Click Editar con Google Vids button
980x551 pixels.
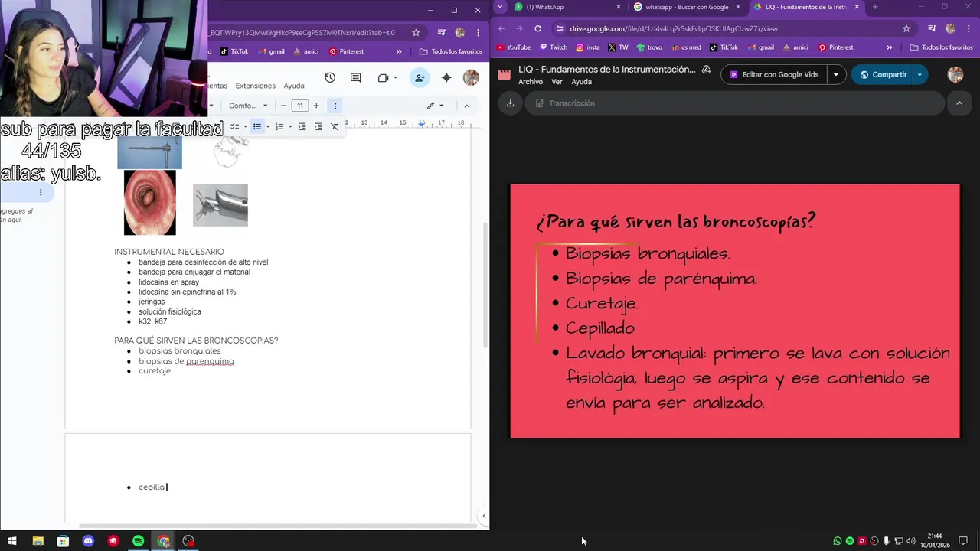pyautogui.click(x=775, y=75)
